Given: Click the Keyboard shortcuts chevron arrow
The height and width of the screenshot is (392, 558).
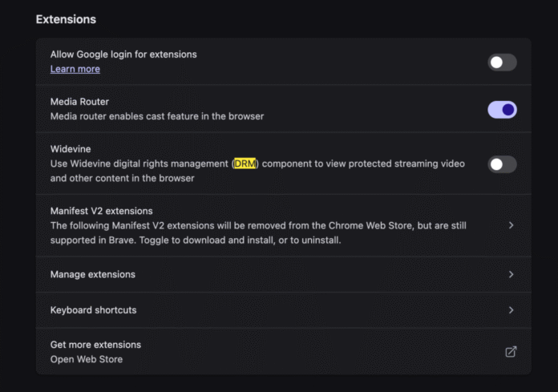Looking at the screenshot, I should (x=511, y=309).
